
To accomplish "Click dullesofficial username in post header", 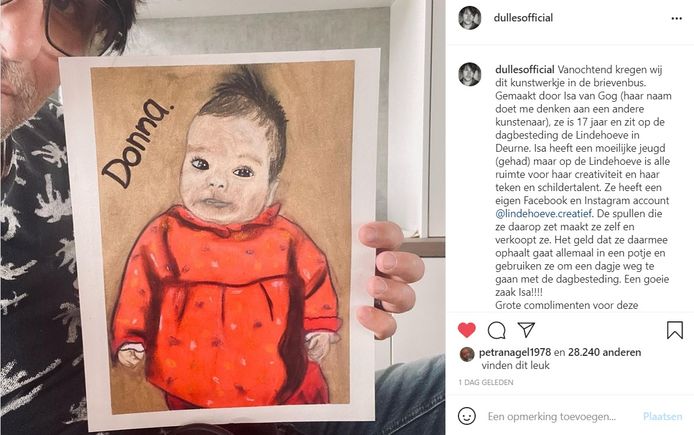I will [523, 18].
